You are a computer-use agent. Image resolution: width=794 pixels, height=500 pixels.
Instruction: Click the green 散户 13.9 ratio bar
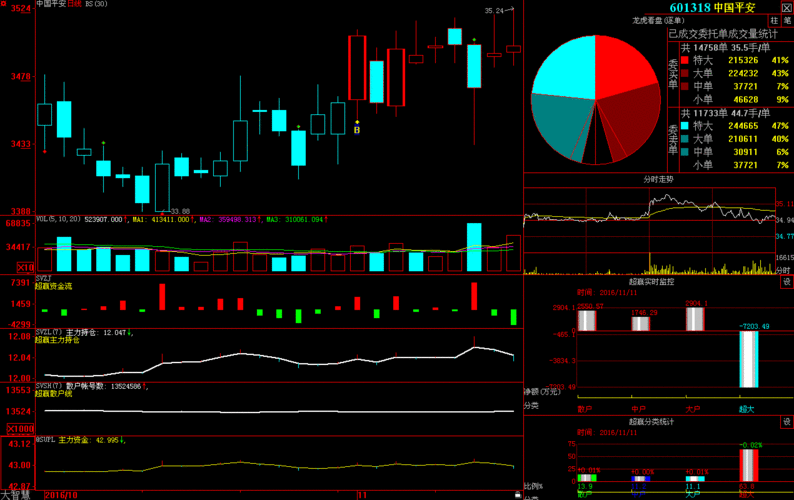tap(587, 478)
